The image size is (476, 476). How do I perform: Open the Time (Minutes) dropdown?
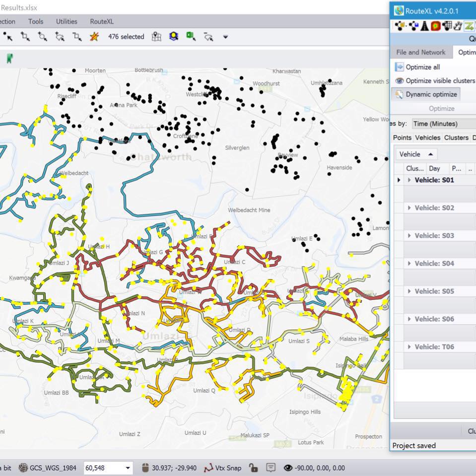pyautogui.click(x=444, y=124)
